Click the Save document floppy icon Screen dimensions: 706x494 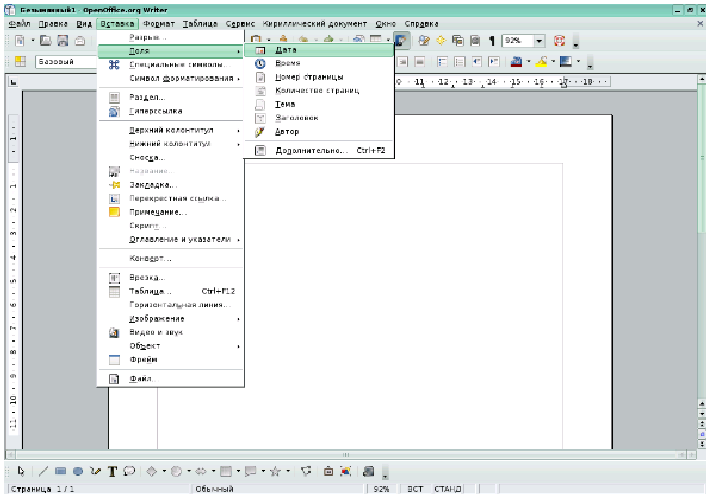coord(63,41)
